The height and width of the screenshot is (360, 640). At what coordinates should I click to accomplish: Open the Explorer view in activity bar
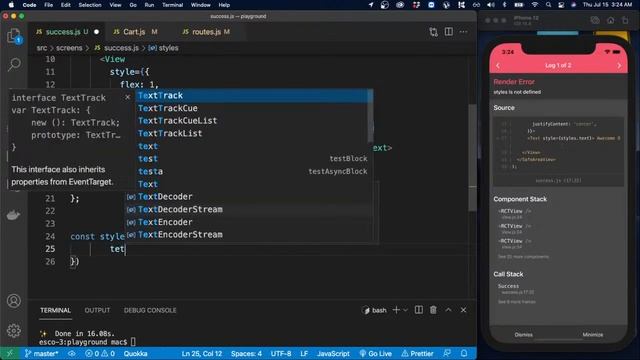pyautogui.click(x=14, y=36)
